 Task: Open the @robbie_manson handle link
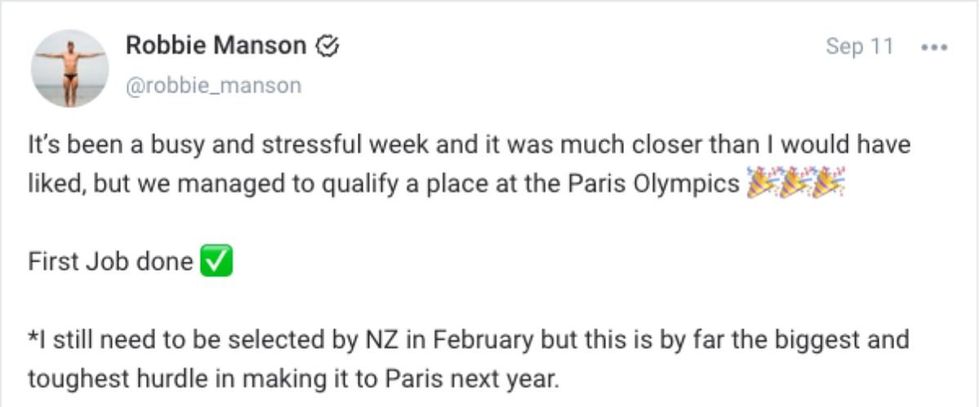[212, 86]
